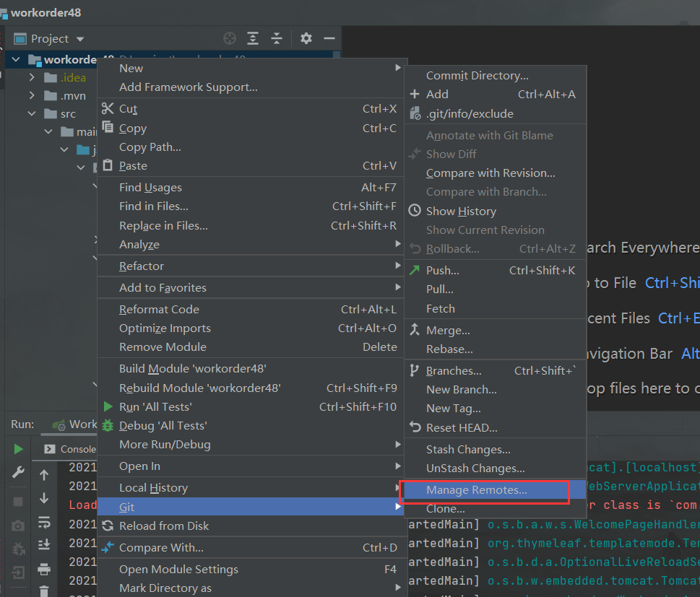This screenshot has width=700, height=597.
Task: Choose .git/info/exclude
Action: 496,114
